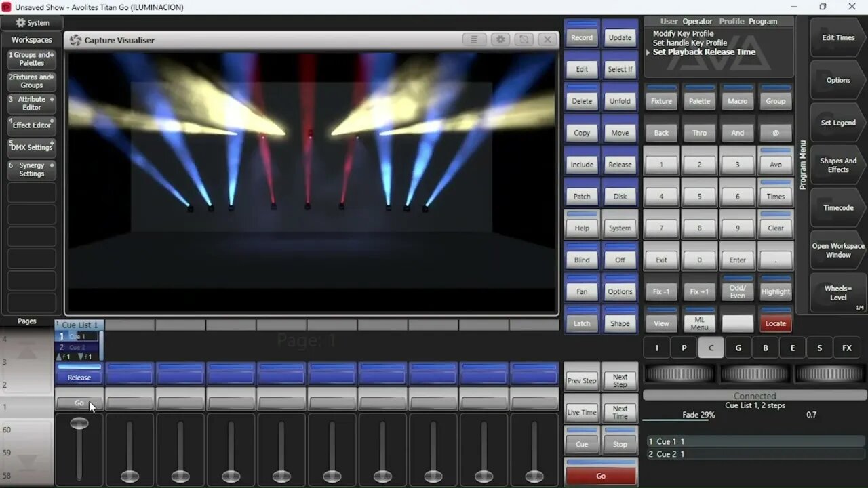This screenshot has height=488, width=868.
Task: Select the Fixture key
Action: pyautogui.click(x=661, y=97)
